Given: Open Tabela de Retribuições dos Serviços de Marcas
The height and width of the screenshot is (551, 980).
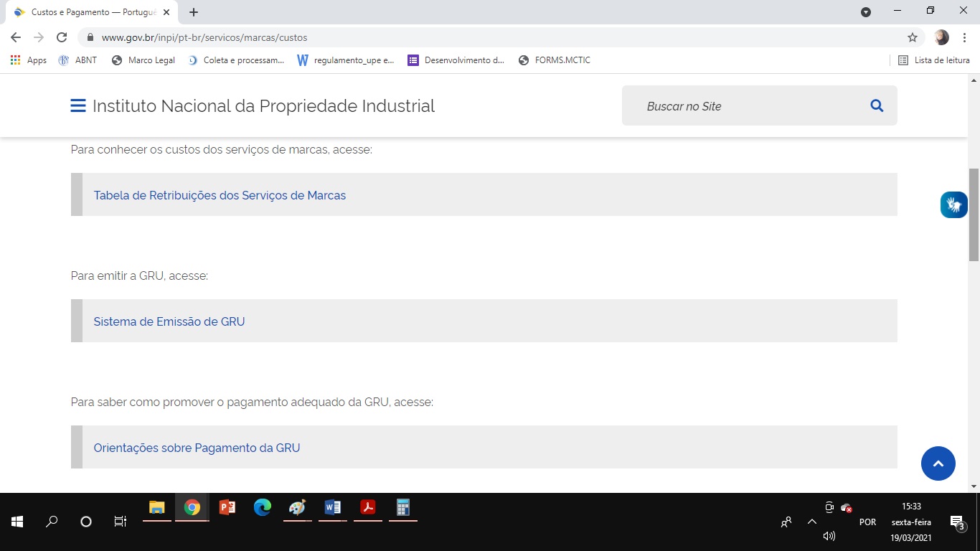Looking at the screenshot, I should click(220, 195).
